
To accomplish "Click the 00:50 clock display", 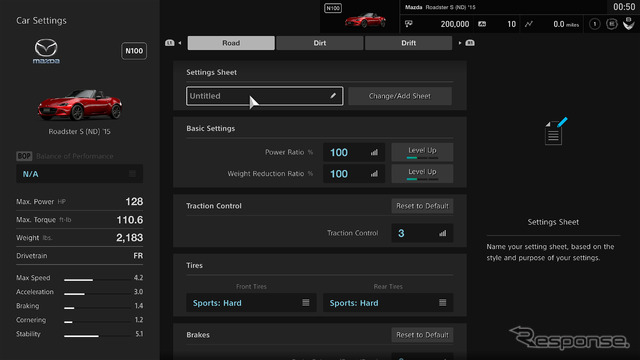I will point(624,7).
